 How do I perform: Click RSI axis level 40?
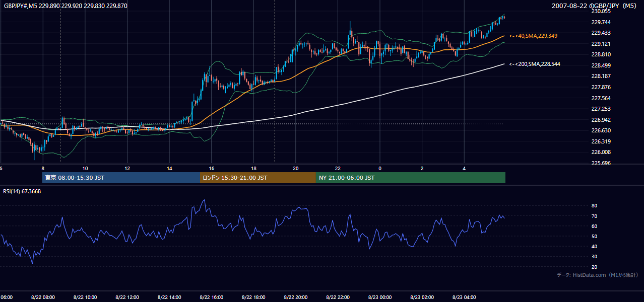pos(594,246)
